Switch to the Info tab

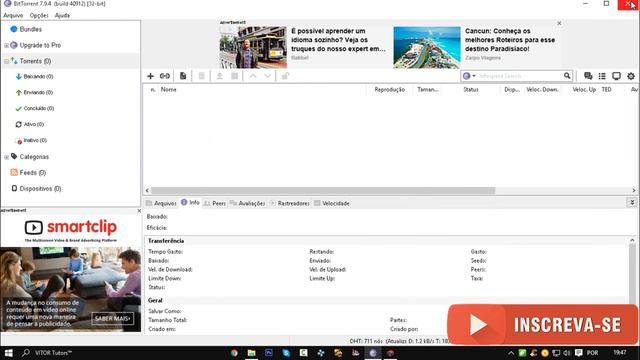click(x=190, y=202)
